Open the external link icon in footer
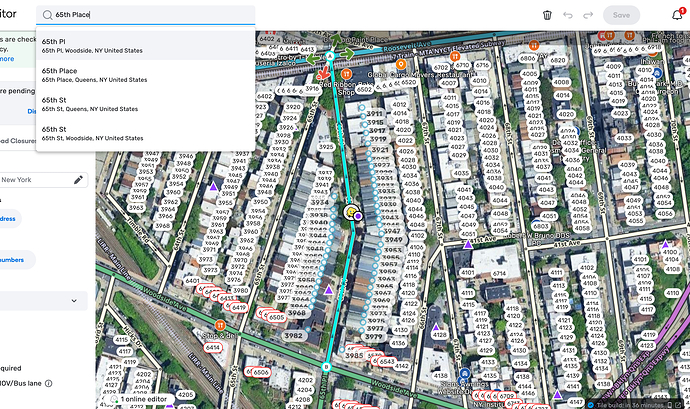The image size is (690, 409). (x=679, y=405)
